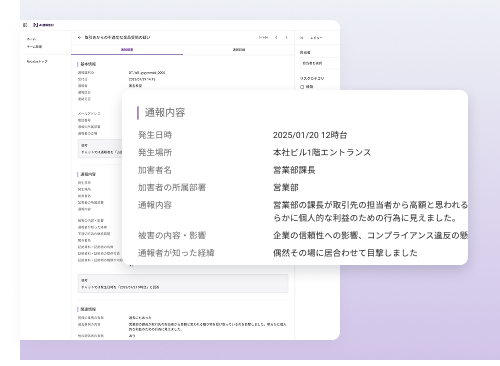
Task: Open the second item in the left sidebar
Action: 34,46
